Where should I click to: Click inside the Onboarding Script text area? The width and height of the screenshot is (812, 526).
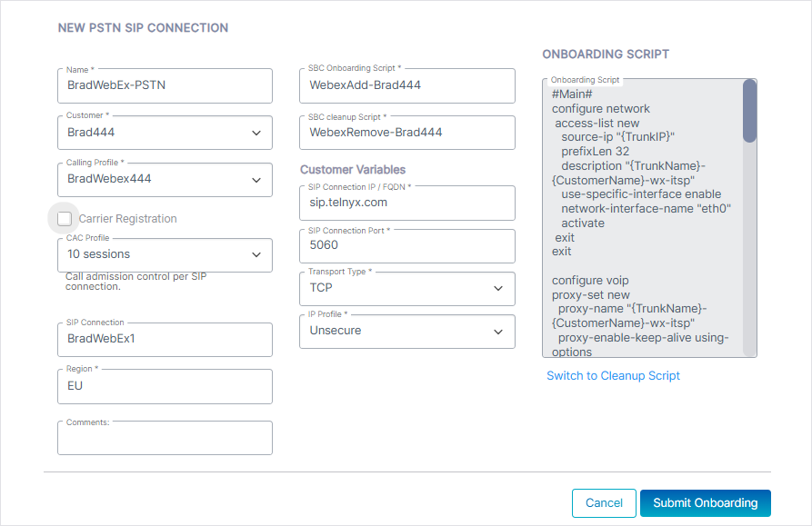pos(641,218)
